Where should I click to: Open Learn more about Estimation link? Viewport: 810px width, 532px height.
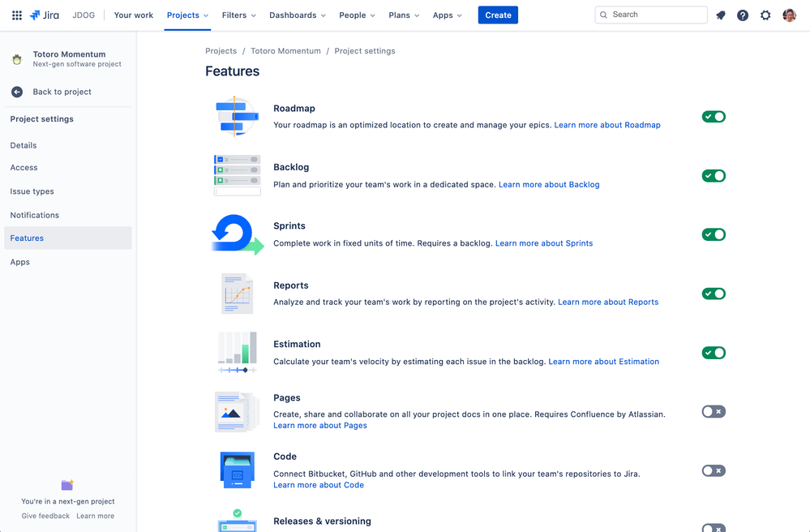click(x=603, y=362)
